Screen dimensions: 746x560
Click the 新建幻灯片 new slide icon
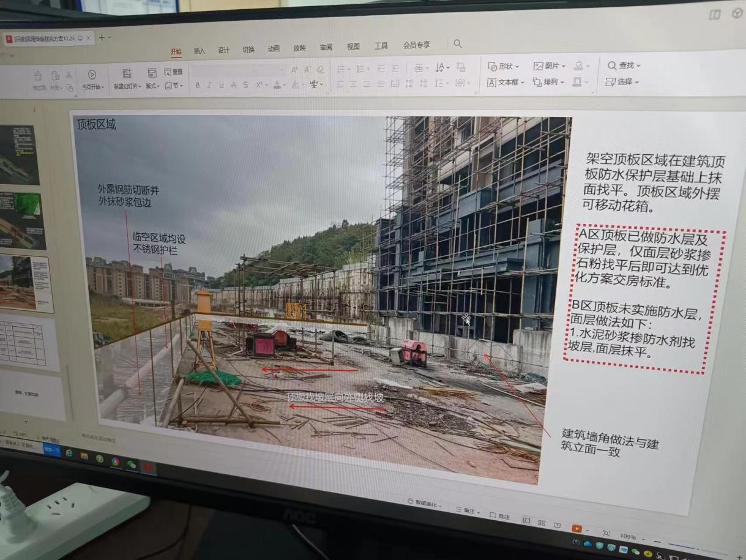point(127,73)
